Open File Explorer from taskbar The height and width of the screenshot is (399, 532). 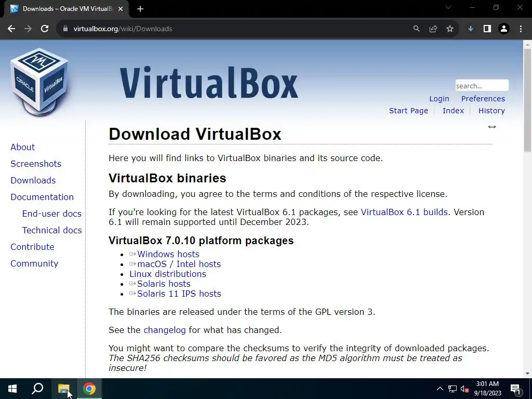[63, 389]
